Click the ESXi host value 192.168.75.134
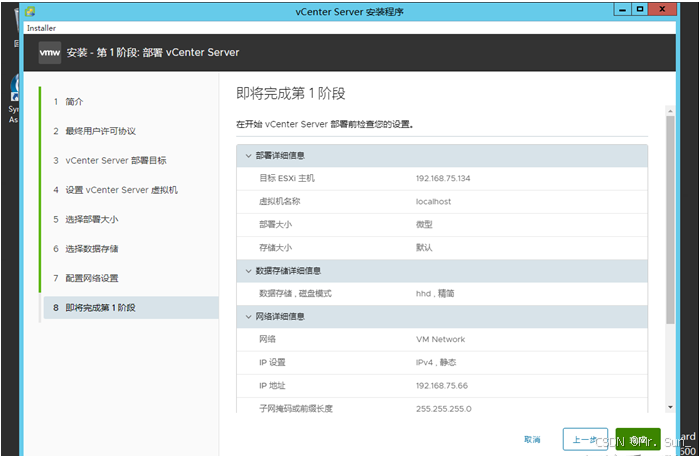The width and height of the screenshot is (699, 456). (x=443, y=178)
